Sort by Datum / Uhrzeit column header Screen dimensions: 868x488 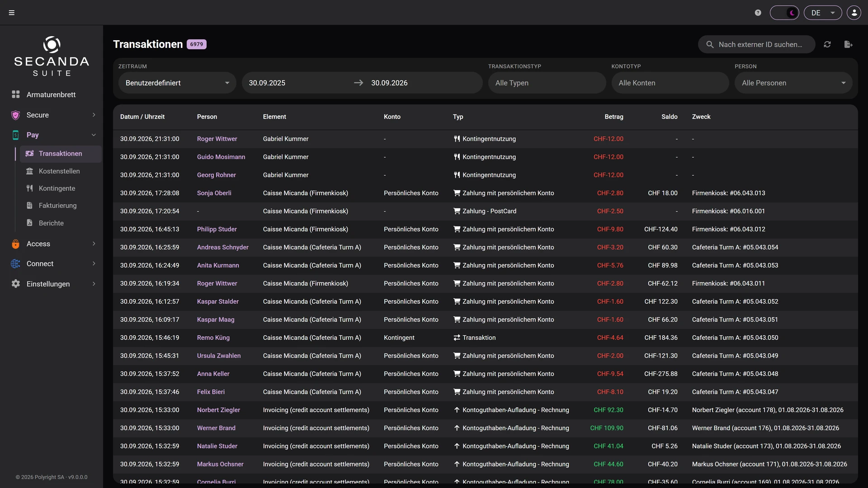[142, 117]
